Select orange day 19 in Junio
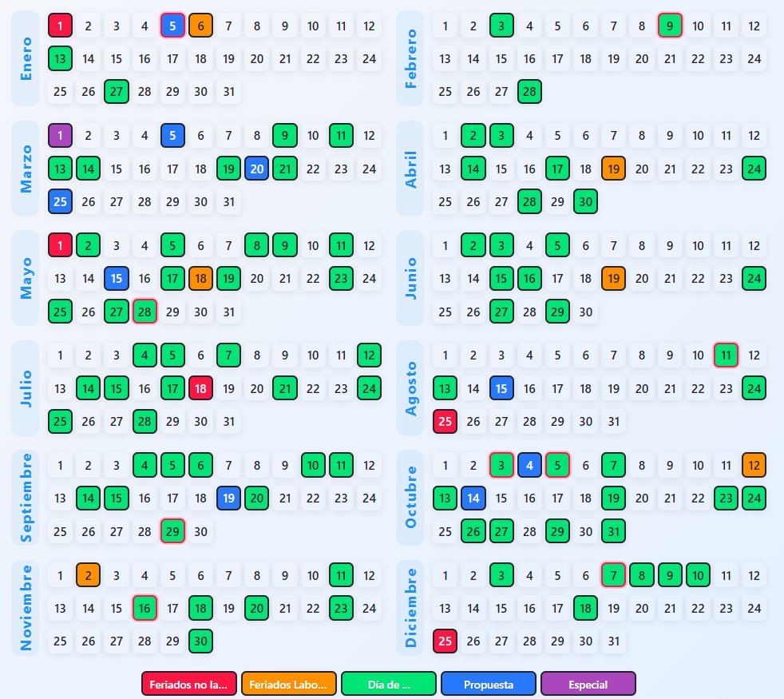This screenshot has width=784, height=699. click(613, 278)
